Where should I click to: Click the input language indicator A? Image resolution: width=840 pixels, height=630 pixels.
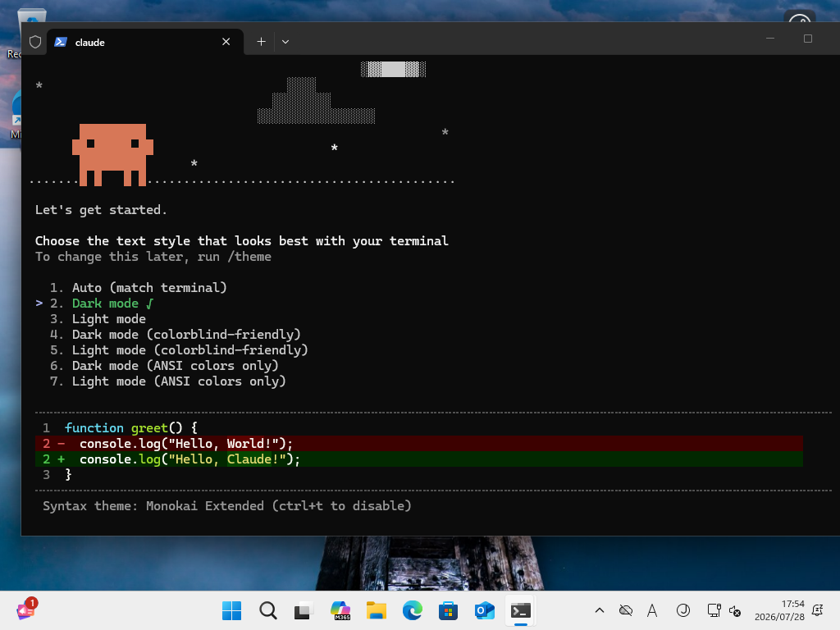652,610
